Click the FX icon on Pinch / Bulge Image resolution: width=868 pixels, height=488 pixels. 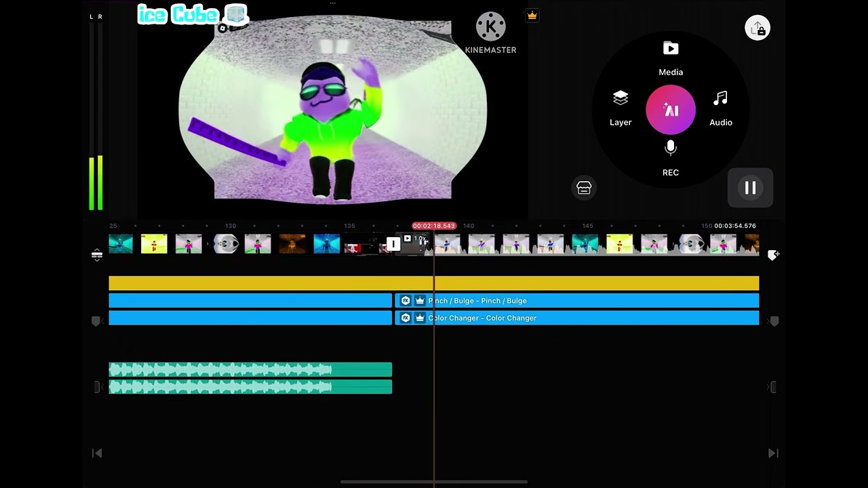(406, 300)
